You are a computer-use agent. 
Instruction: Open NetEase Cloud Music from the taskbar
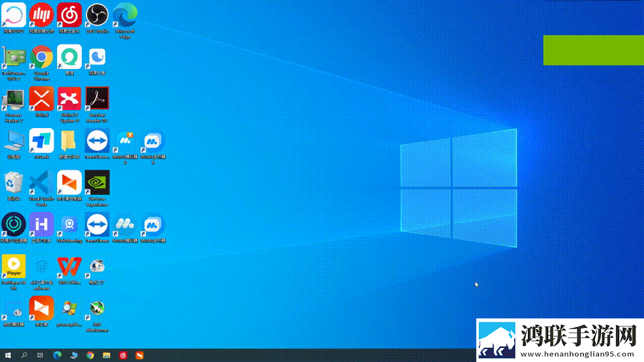pyautogui.click(x=123, y=355)
